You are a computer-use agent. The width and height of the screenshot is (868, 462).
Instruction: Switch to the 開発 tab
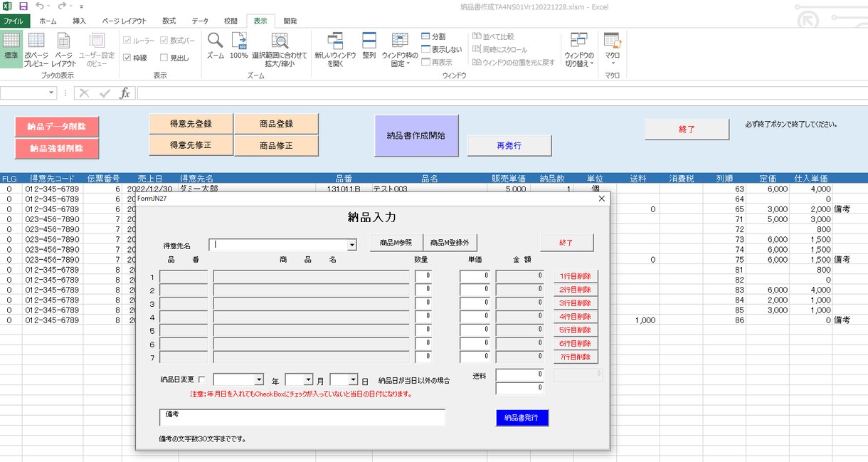click(x=290, y=21)
